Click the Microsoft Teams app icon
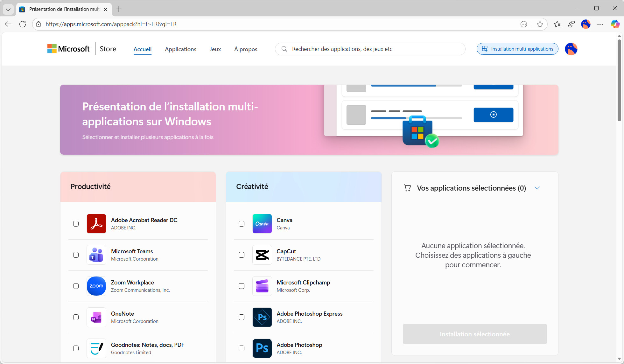Screen dimensions: 624x364 (x=96, y=255)
